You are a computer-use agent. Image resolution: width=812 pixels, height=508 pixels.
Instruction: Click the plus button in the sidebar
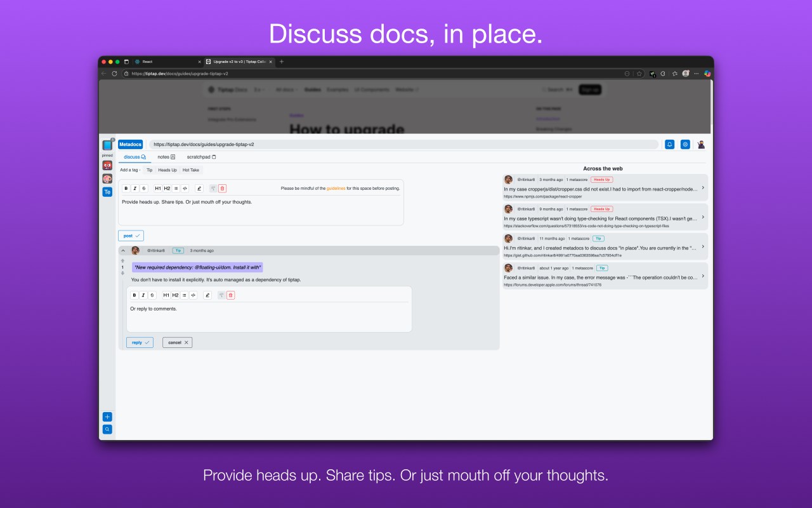(x=107, y=417)
